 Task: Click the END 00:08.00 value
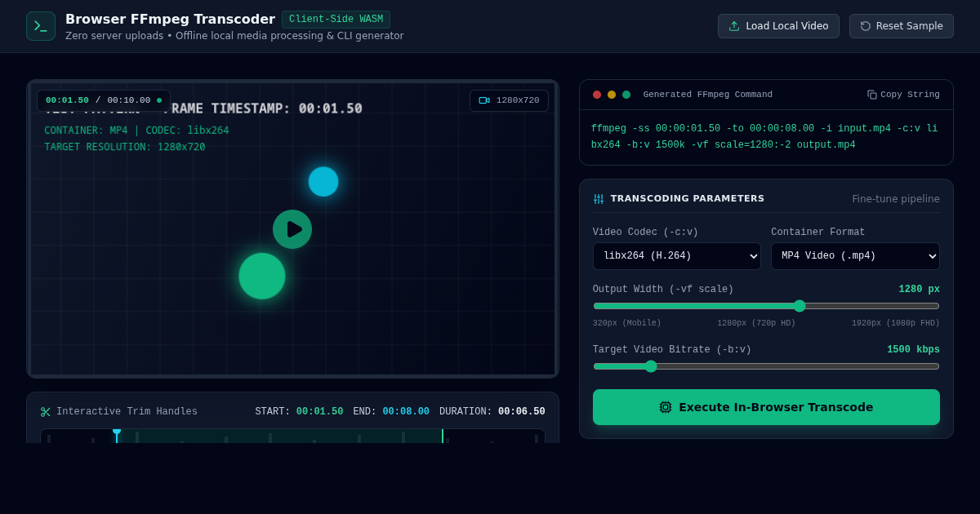coord(406,412)
